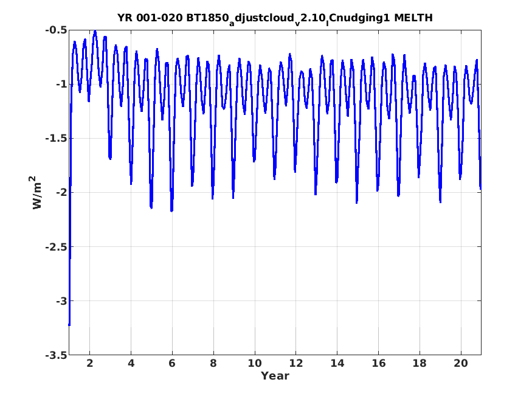Click the x-axis tick label 14

point(337,363)
